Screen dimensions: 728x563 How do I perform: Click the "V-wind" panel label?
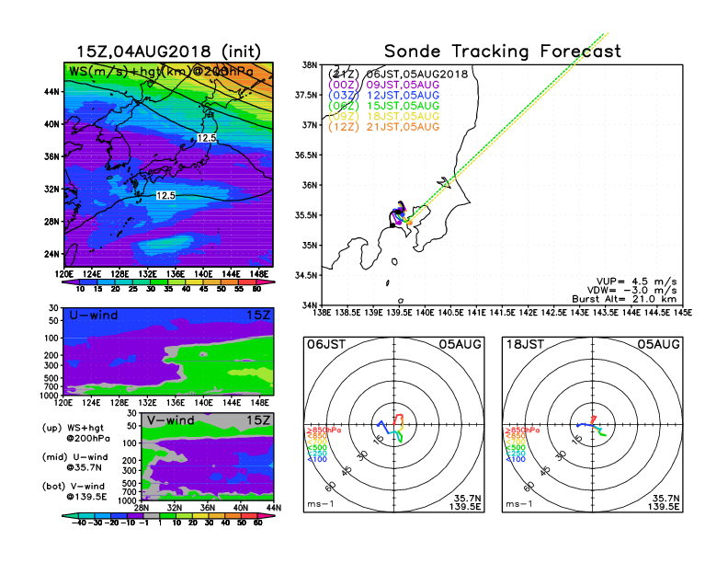[x=170, y=420]
